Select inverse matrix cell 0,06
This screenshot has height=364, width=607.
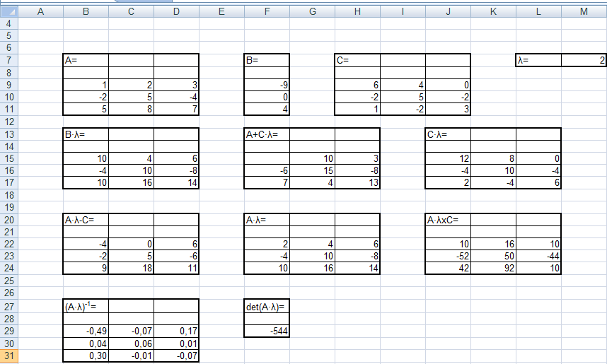(131, 344)
